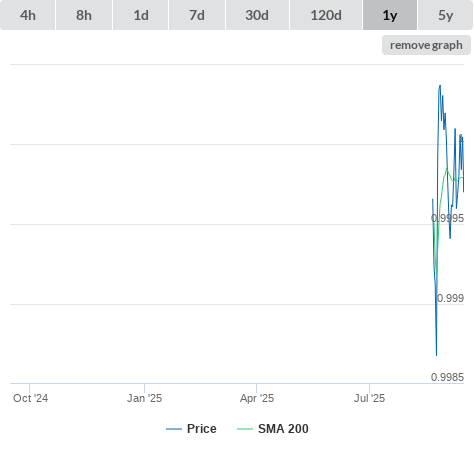Click the Jul '25 axis label
This screenshot has height=455, width=474.
pos(369,398)
